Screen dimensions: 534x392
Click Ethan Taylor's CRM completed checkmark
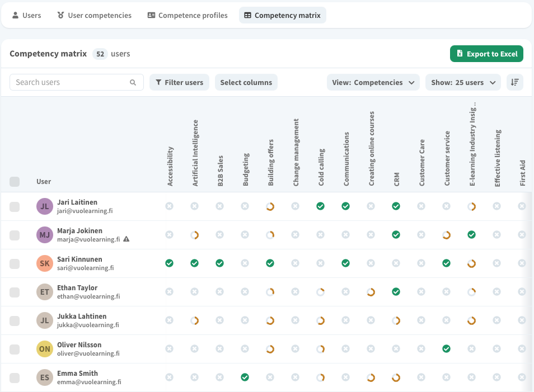coord(396,291)
